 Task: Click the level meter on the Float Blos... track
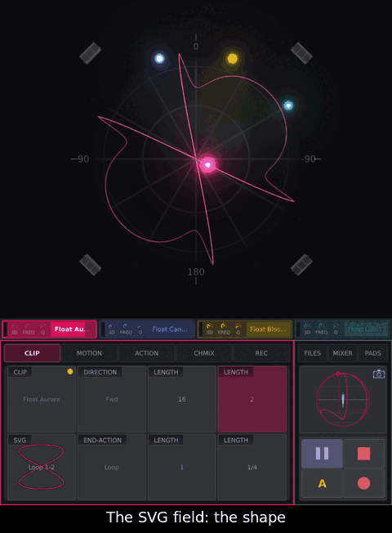pos(201,329)
